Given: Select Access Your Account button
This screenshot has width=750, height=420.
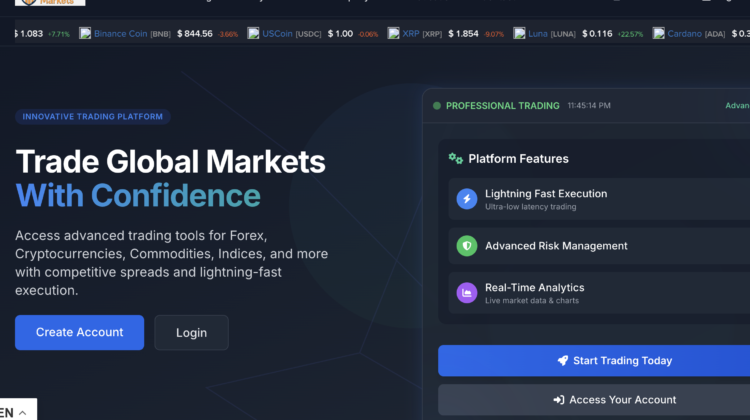Looking at the screenshot, I should coord(594,400).
